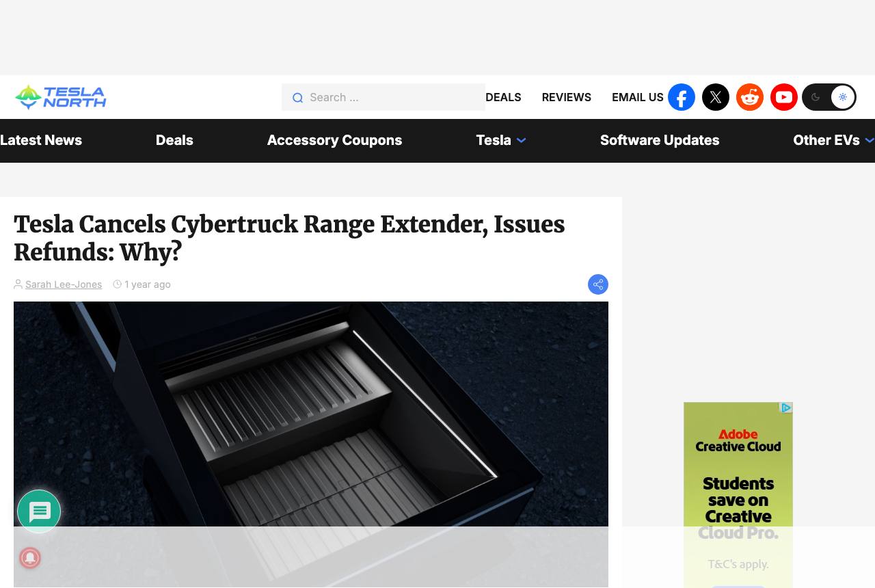
Task: Open the green comments bubble button
Action: click(39, 511)
